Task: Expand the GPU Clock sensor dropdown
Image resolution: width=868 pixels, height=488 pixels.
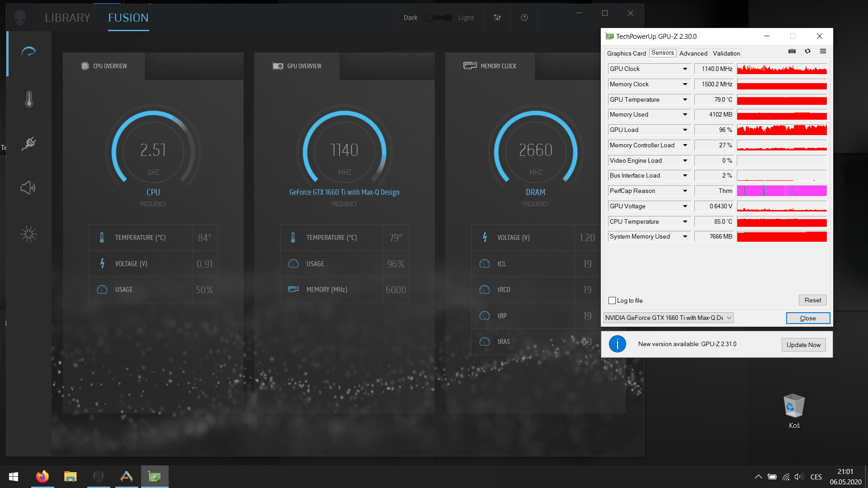Action: (685, 69)
